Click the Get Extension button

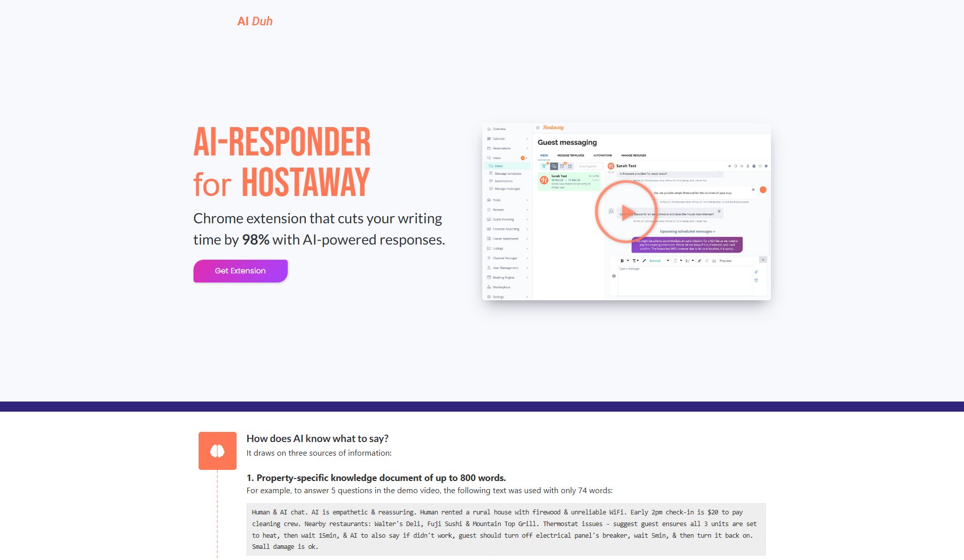pyautogui.click(x=240, y=271)
